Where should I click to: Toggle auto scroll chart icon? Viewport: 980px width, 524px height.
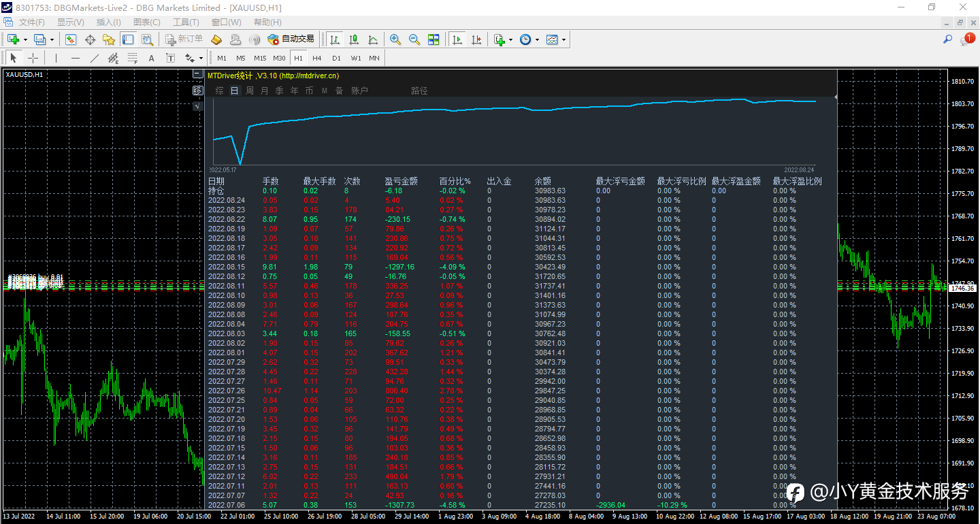[457, 39]
